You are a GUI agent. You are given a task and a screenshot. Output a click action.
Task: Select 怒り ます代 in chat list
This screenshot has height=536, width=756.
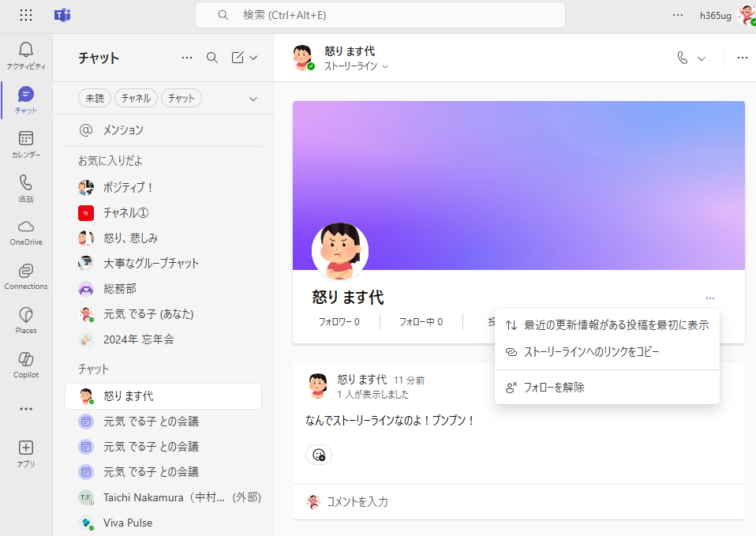pyautogui.click(x=163, y=396)
